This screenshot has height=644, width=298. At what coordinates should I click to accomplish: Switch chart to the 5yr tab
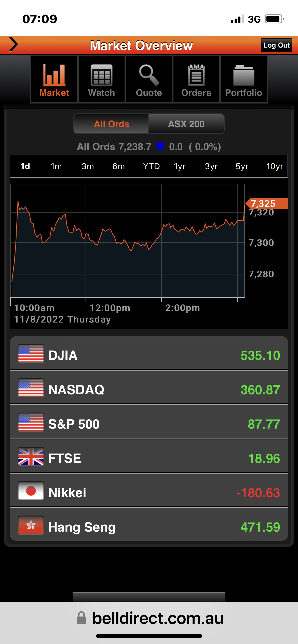pos(242,166)
